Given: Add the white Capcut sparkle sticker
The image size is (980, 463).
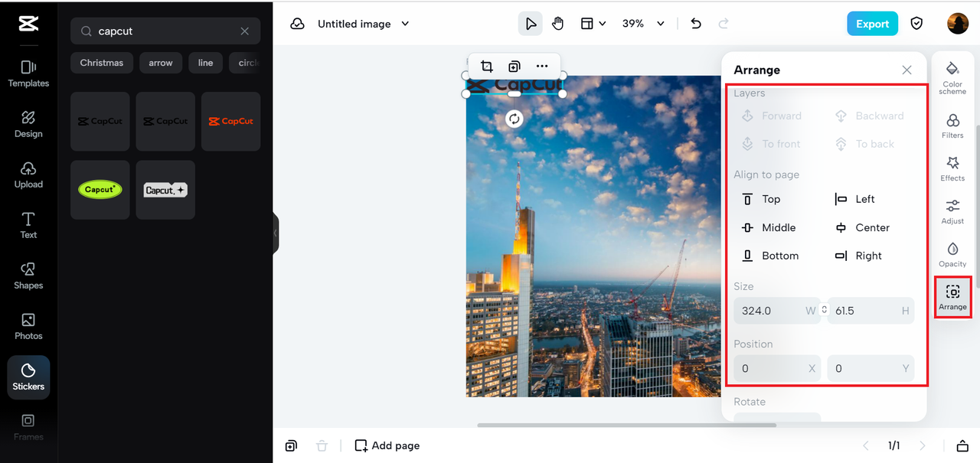Looking at the screenshot, I should tap(165, 190).
